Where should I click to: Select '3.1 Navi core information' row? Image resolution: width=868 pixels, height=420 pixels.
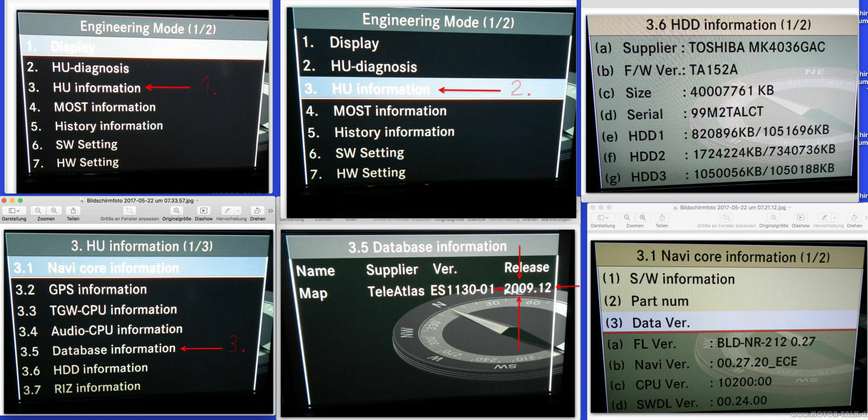(138, 268)
